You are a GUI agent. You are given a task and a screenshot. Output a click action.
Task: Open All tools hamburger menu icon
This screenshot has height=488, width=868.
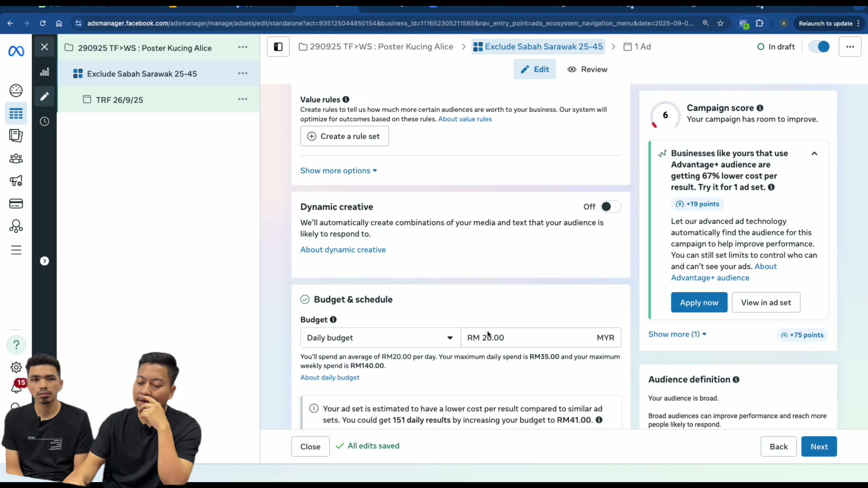(x=16, y=250)
